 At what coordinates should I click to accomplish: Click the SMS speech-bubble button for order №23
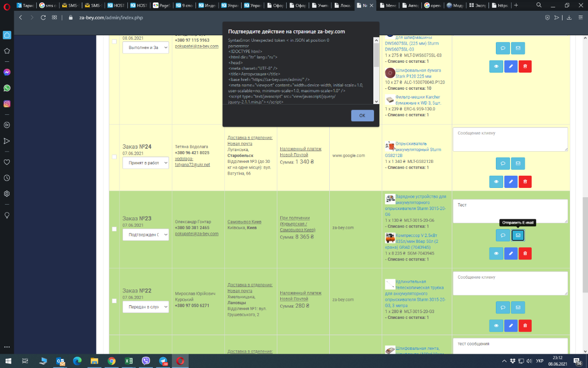click(x=503, y=236)
